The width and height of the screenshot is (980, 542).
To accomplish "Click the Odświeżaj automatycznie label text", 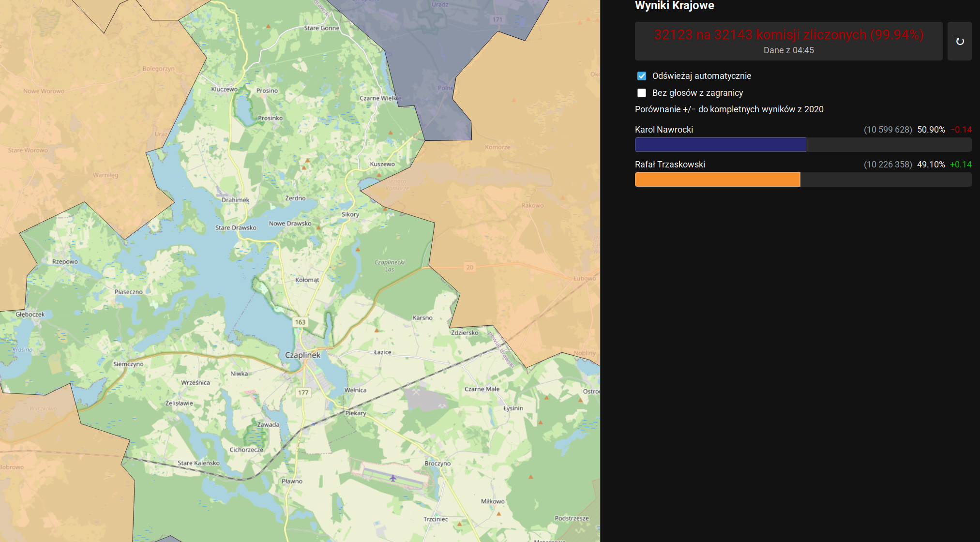I will (701, 76).
